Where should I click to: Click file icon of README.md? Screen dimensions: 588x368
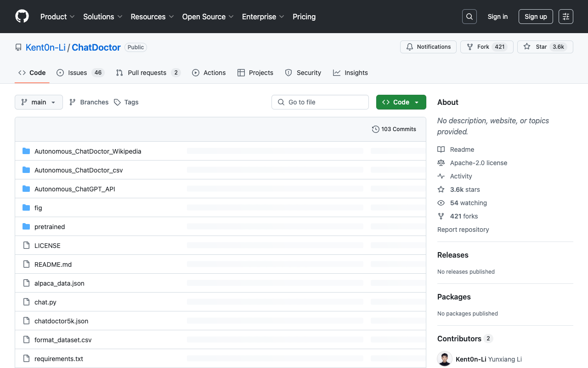tap(26, 264)
